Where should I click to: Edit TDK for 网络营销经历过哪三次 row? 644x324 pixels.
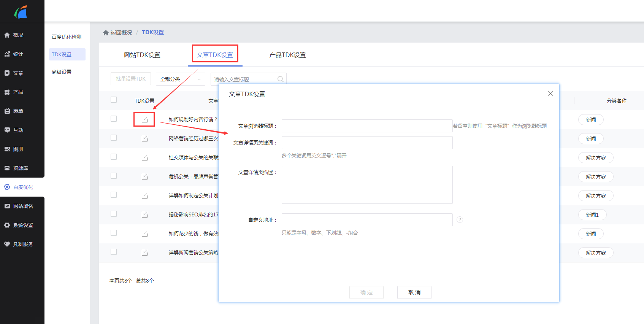click(x=144, y=138)
